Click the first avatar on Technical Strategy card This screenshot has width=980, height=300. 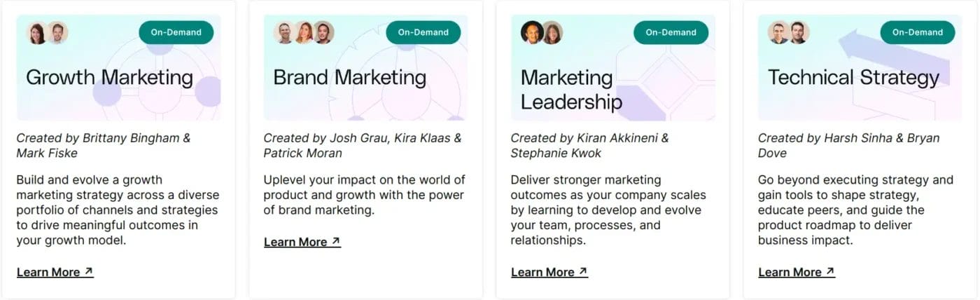(778, 32)
